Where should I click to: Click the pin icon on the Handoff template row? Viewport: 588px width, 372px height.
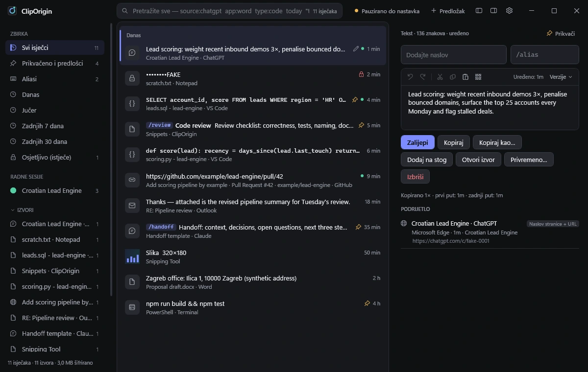coord(358,227)
